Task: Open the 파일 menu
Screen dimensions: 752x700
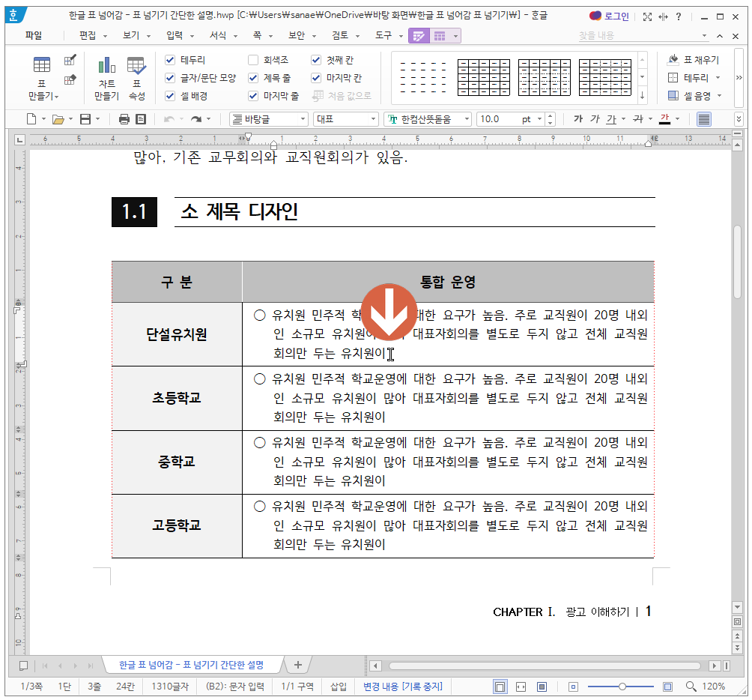Action: click(x=34, y=35)
